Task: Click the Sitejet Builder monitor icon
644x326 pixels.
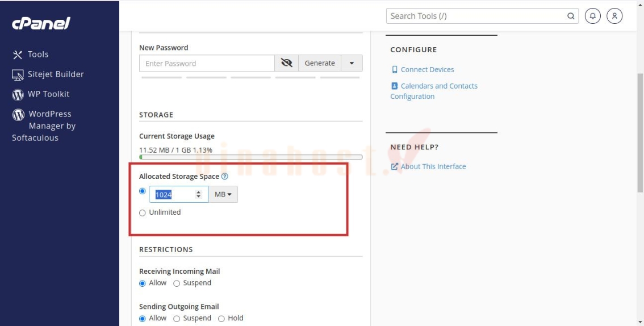Action: 18,75
